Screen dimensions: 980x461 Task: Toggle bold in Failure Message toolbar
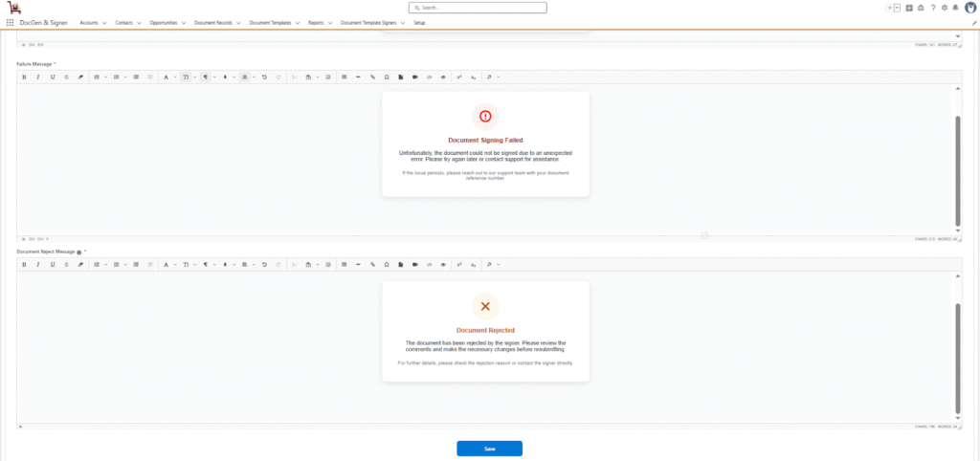[x=23, y=77]
